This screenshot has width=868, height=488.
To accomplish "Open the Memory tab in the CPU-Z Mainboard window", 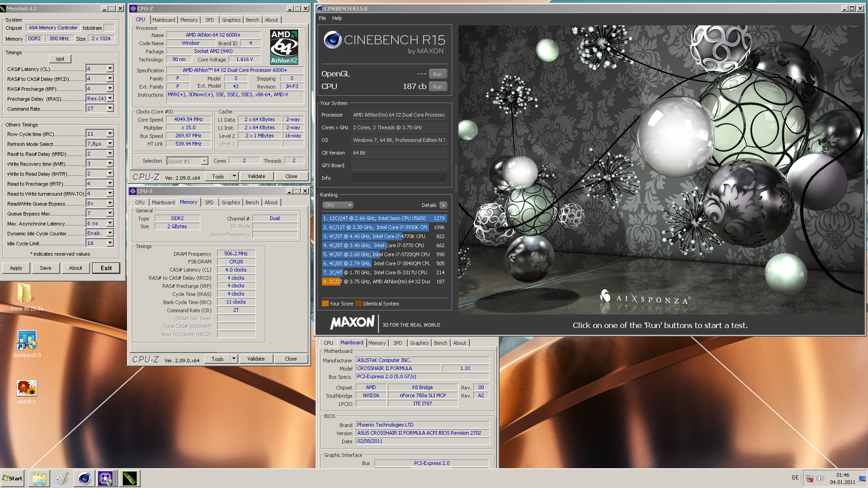I will coord(377,343).
